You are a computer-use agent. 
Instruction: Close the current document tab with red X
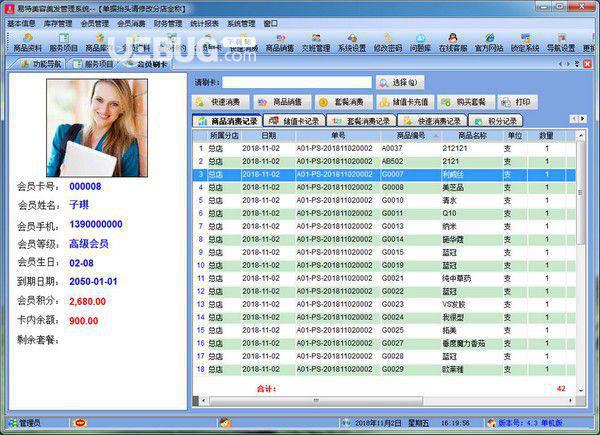point(587,64)
